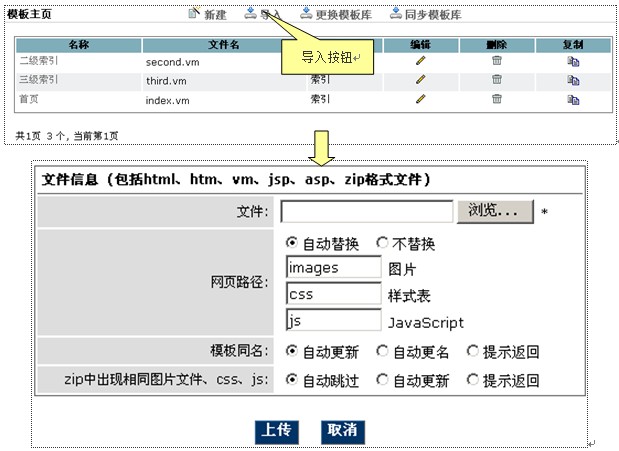Click the images path input field
This screenshot has height=451, width=619.
tap(334, 267)
